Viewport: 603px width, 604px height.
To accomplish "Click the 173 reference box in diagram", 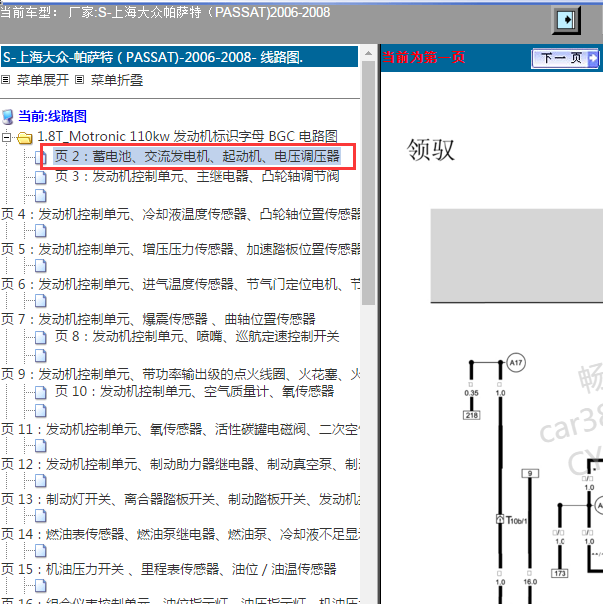I will pos(560,573).
